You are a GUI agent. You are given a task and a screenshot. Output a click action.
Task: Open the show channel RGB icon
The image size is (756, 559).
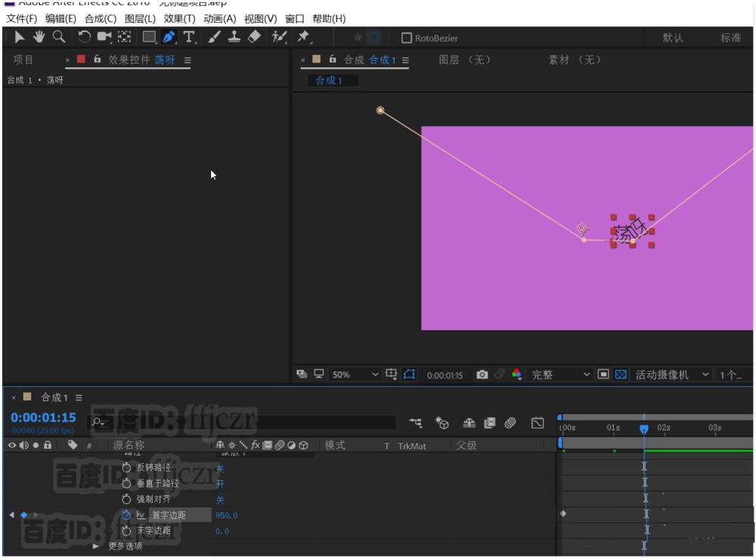tap(516, 375)
